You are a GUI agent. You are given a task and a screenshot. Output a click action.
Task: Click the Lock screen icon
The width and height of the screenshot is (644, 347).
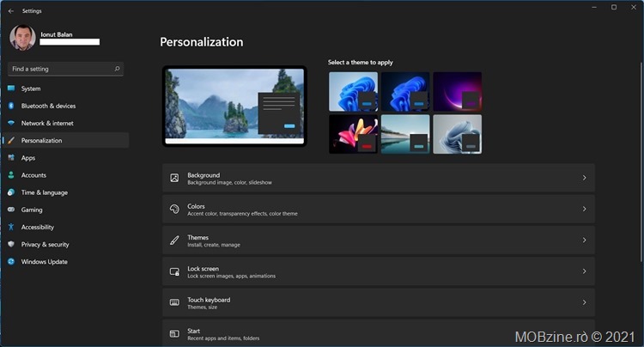tap(174, 271)
